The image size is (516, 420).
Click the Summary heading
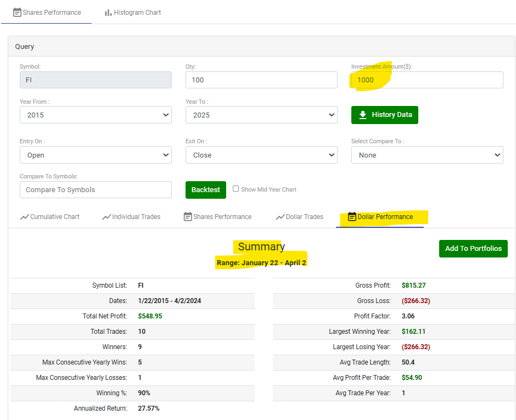coord(261,247)
